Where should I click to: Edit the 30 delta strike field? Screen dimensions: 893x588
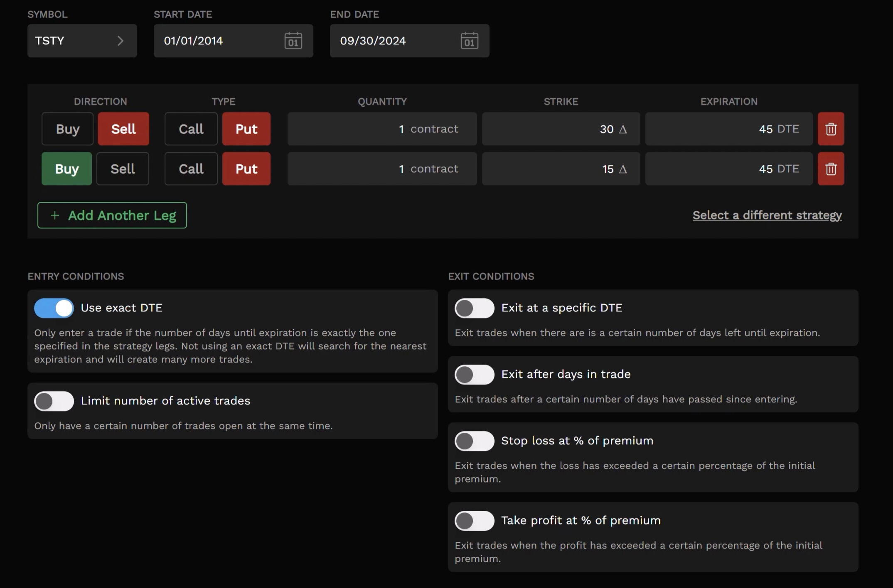point(561,129)
